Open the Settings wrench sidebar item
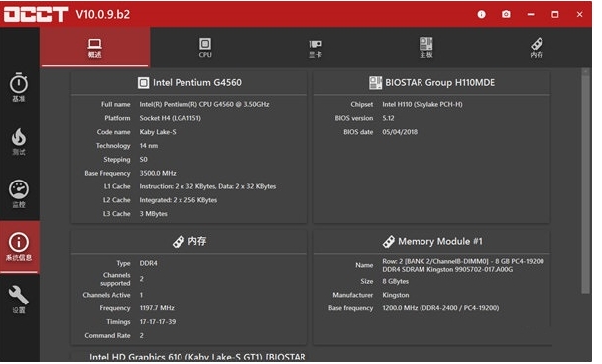 19,300
